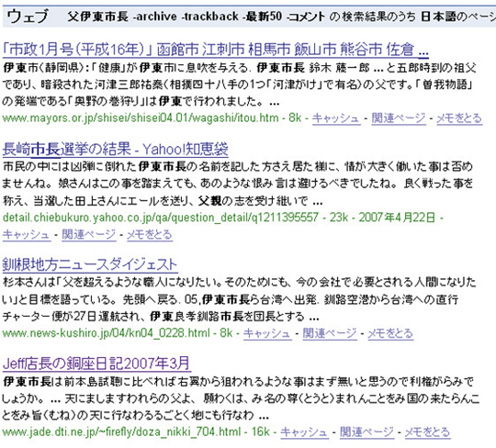Click キャッシュ link for mayors.or.jp result

pyautogui.click(x=336, y=118)
